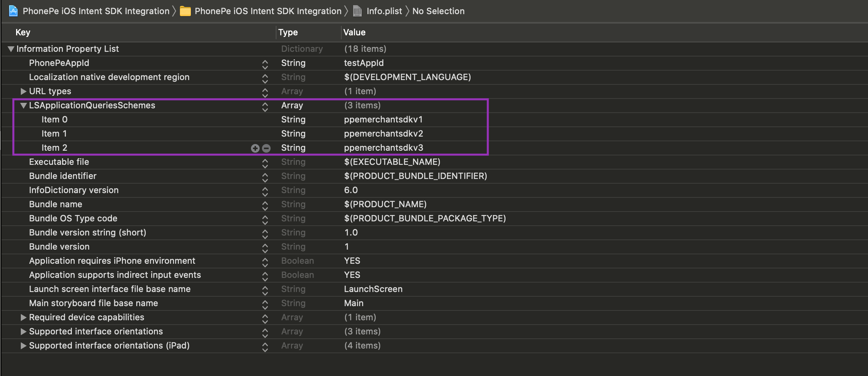Expand Supported interface orientations row
868x376 pixels.
pos(24,332)
